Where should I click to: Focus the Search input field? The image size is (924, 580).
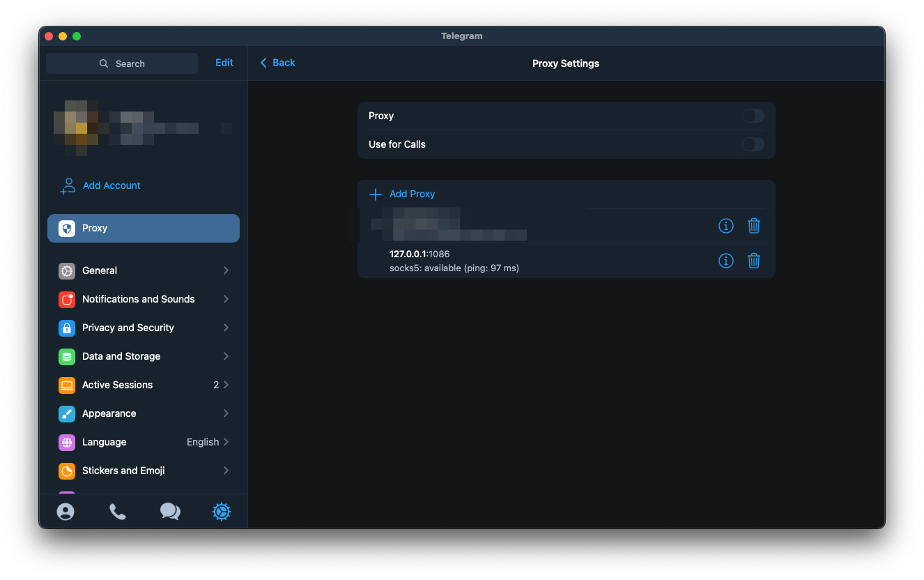click(122, 63)
